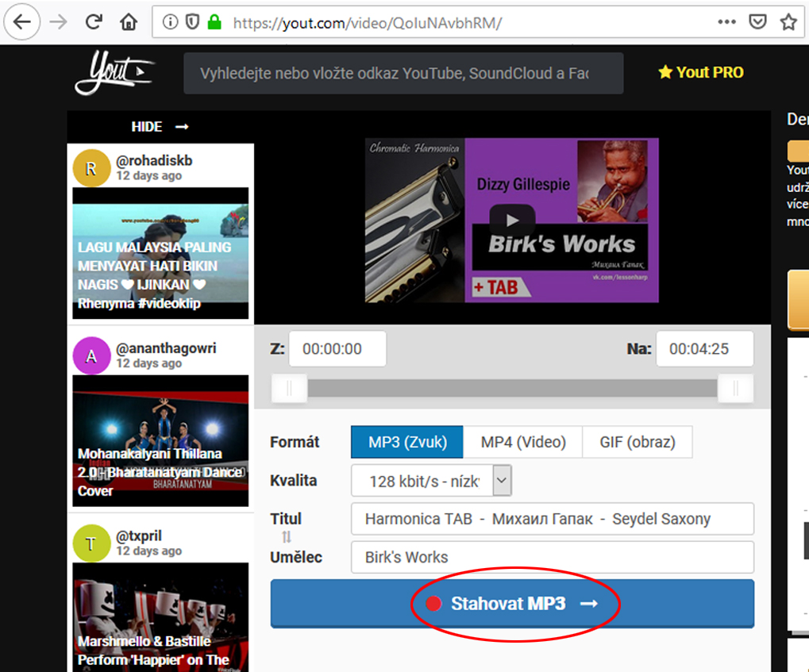Click the R avatar of @rohadiskb
Image resolution: width=809 pixels, height=672 pixels.
pyautogui.click(x=91, y=168)
